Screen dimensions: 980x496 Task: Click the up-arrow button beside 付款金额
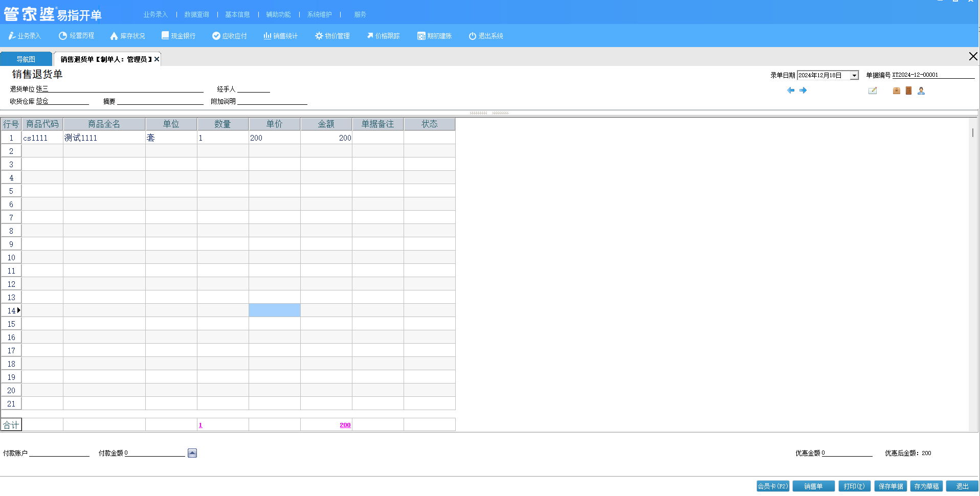point(192,453)
